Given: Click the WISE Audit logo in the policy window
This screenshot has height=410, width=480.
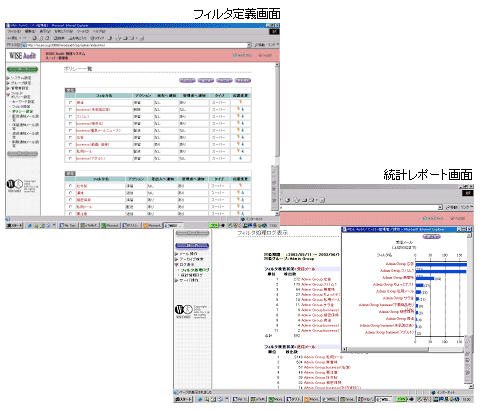Looking at the screenshot, I should [x=22, y=56].
